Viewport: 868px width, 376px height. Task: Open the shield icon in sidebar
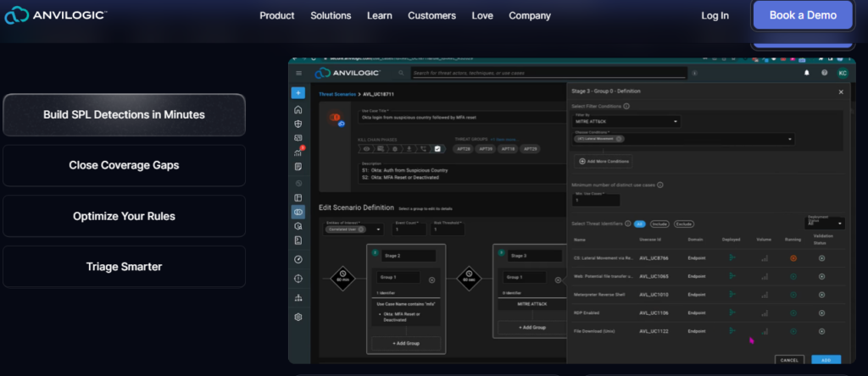point(298,124)
